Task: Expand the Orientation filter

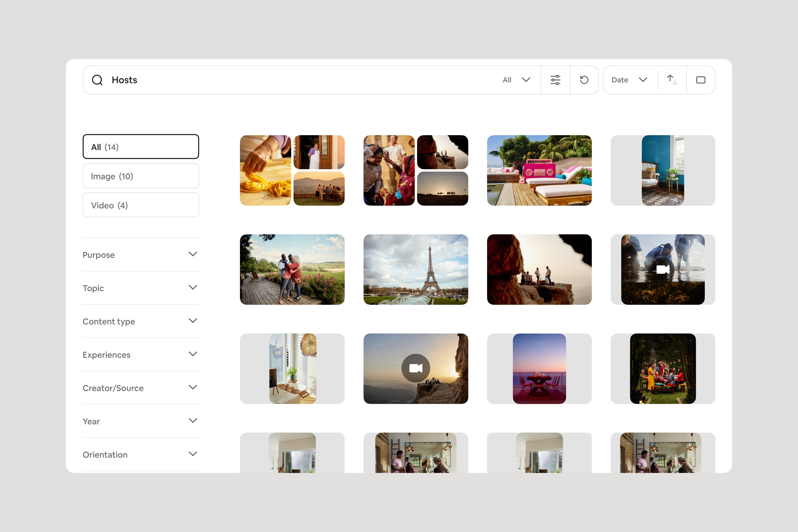Action: click(140, 454)
